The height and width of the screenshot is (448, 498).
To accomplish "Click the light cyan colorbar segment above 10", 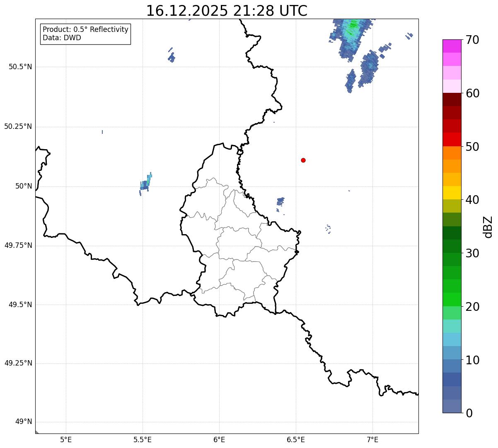I will click(452, 339).
